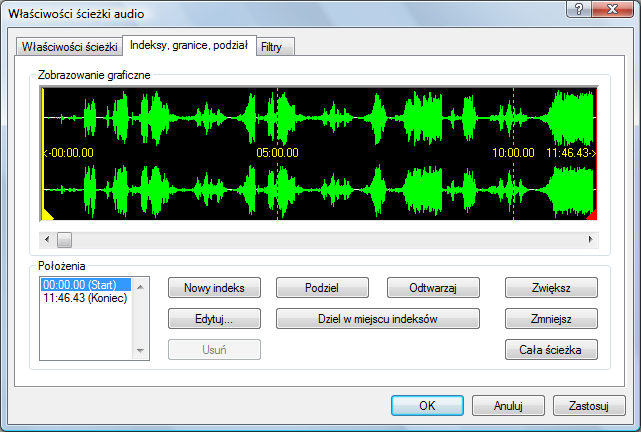
Task: Select 00:00.00 (Start) list entry
Action: (85, 284)
